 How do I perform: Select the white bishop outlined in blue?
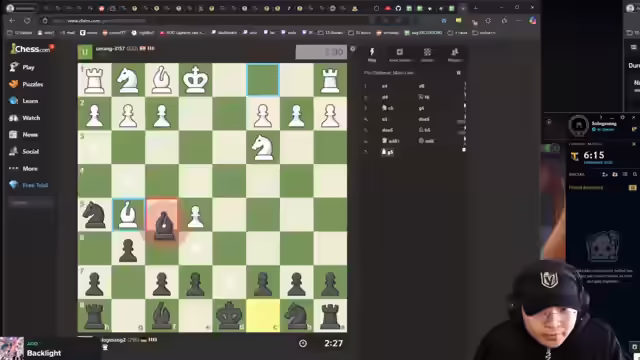click(128, 215)
